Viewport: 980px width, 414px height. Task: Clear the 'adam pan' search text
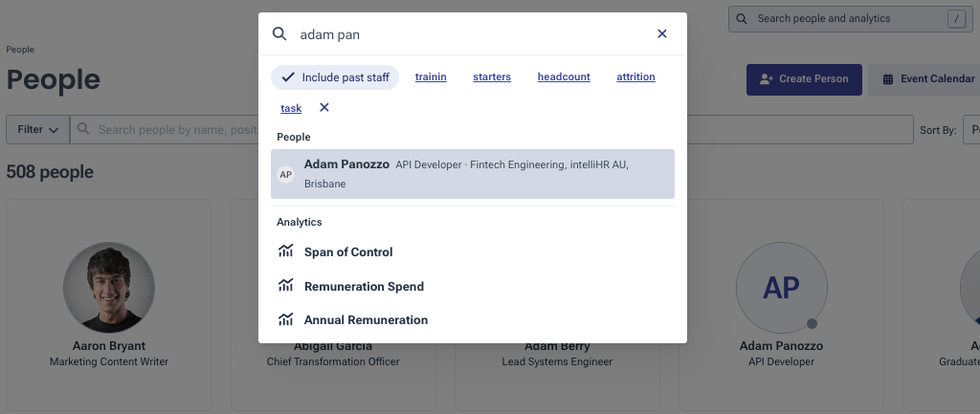[661, 34]
